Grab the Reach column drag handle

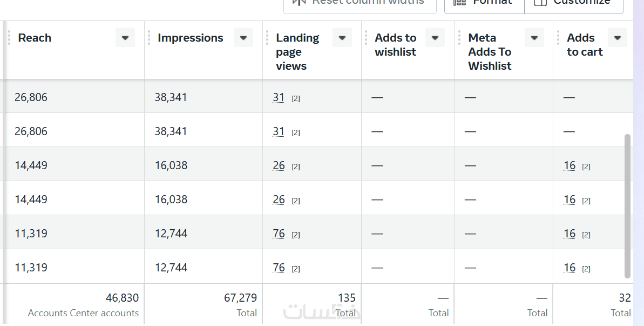(9, 38)
